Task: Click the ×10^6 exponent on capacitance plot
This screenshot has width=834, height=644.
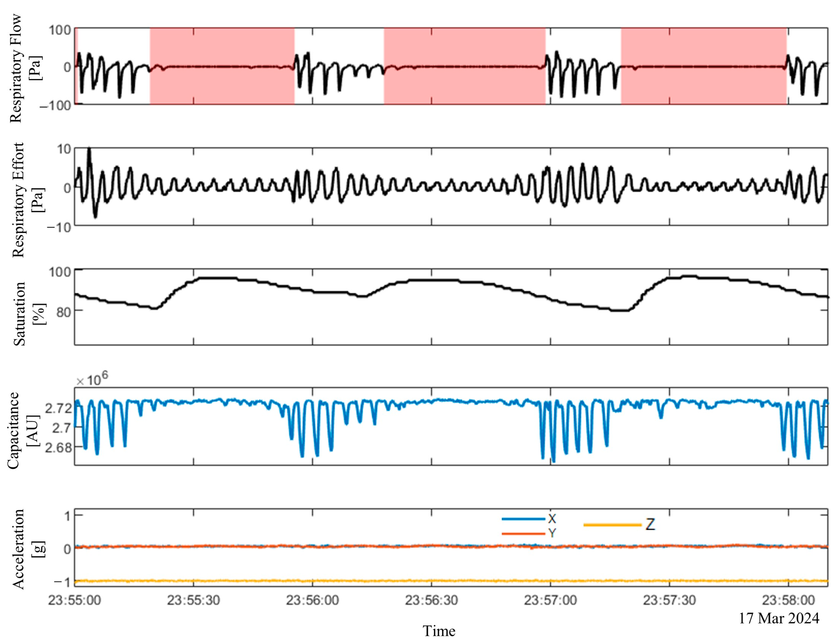Action: [x=92, y=380]
